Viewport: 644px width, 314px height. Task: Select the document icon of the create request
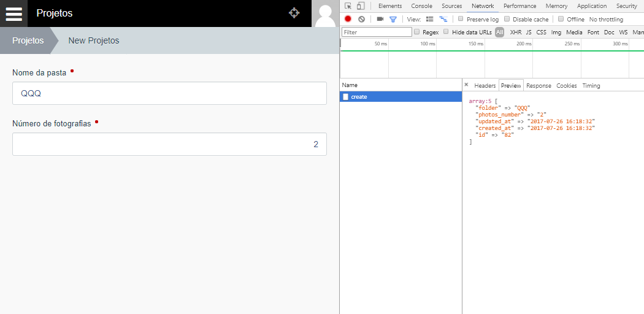tap(345, 97)
